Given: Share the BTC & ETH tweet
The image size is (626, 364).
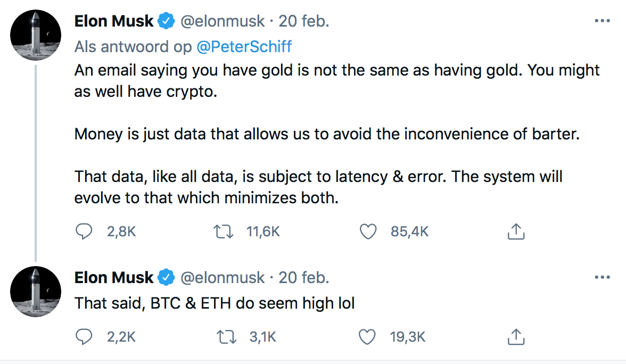Looking at the screenshot, I should pyautogui.click(x=516, y=336).
